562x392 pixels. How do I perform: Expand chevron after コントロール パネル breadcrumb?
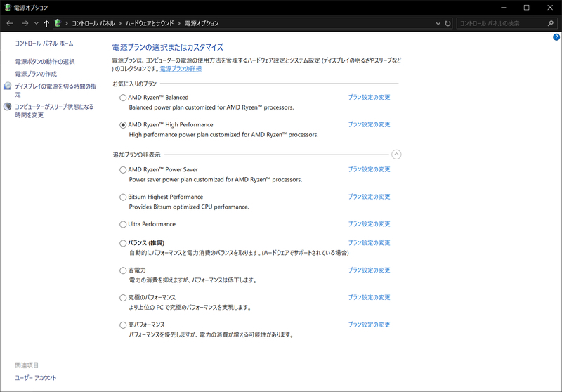pyautogui.click(x=120, y=23)
